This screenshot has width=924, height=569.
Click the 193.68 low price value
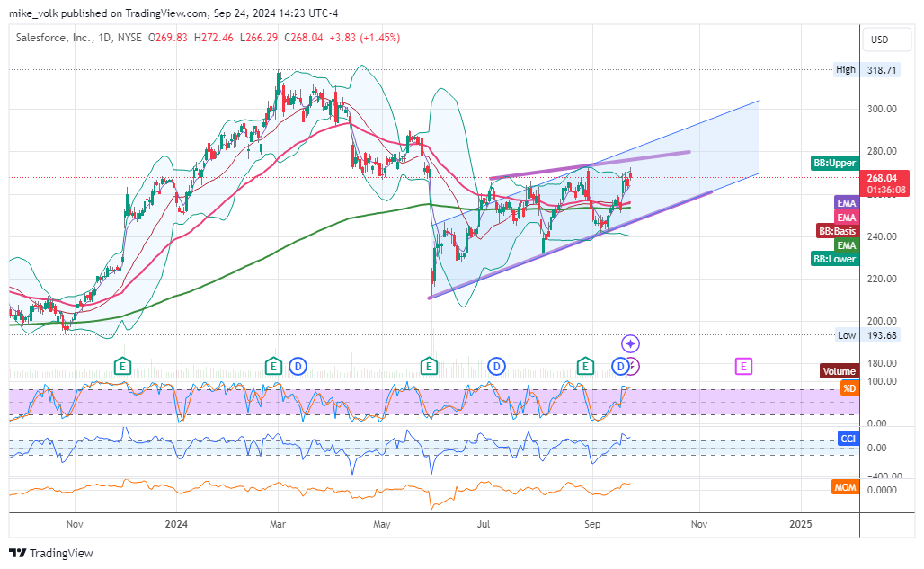882,335
